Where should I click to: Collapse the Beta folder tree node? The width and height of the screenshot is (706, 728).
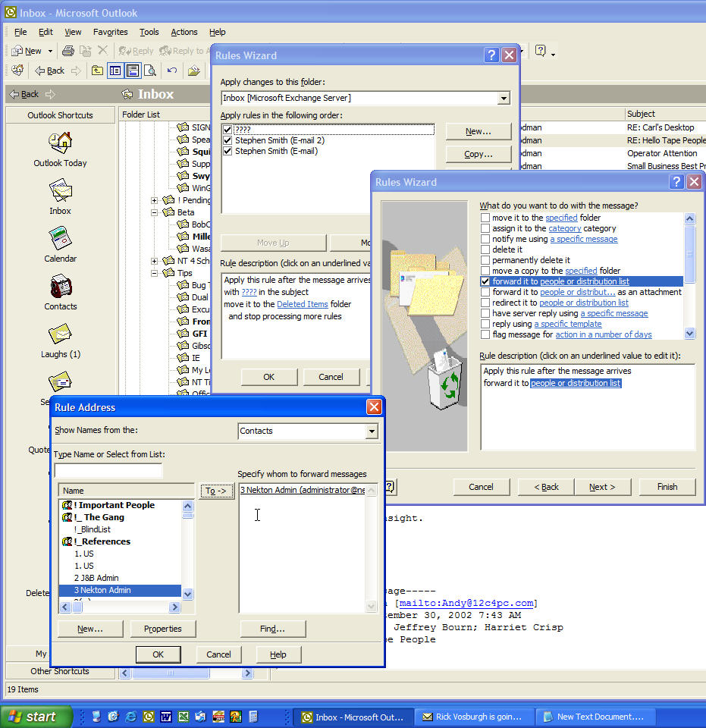[x=155, y=212]
